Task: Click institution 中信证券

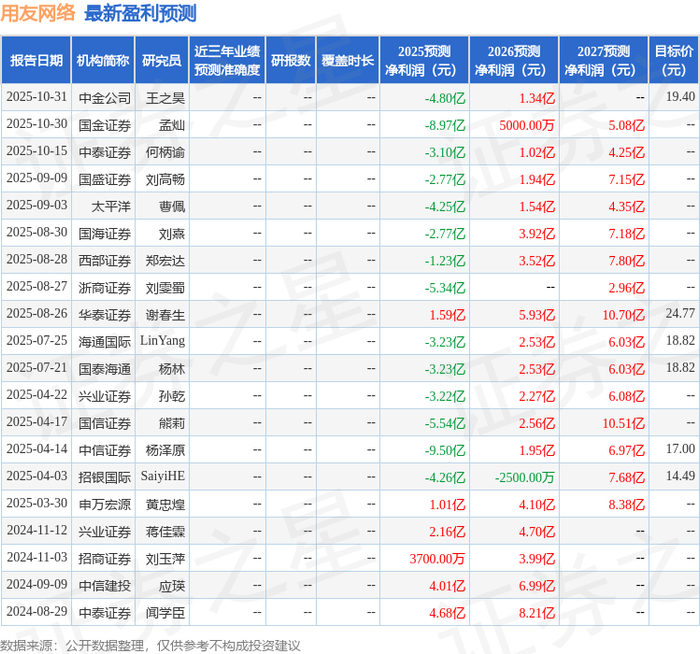Action: pyautogui.click(x=104, y=450)
